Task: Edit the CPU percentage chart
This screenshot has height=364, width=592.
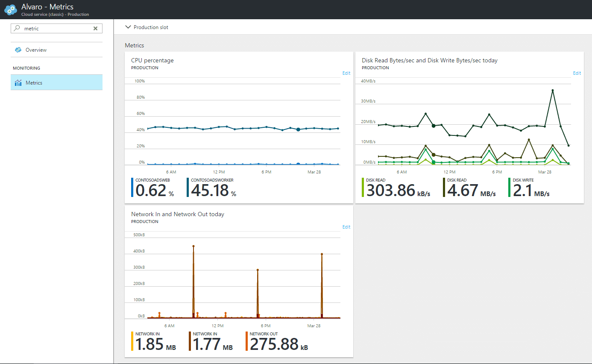Action: pyautogui.click(x=346, y=73)
